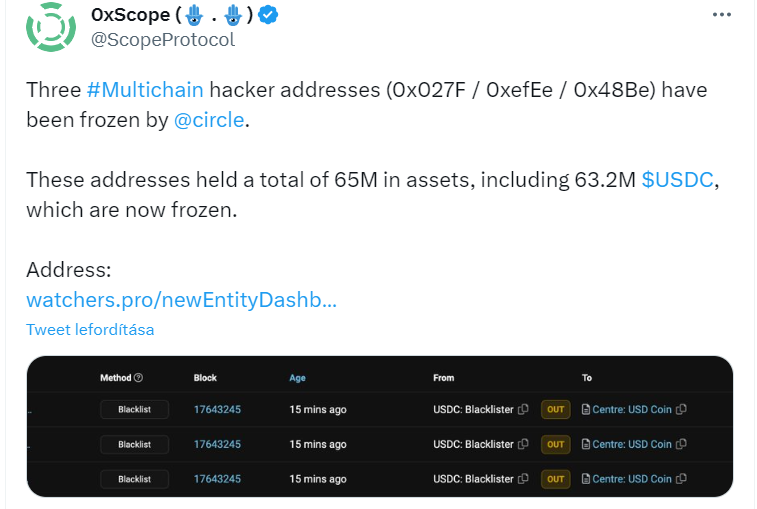Copy the first row Centre: USD Coin address

681,410
